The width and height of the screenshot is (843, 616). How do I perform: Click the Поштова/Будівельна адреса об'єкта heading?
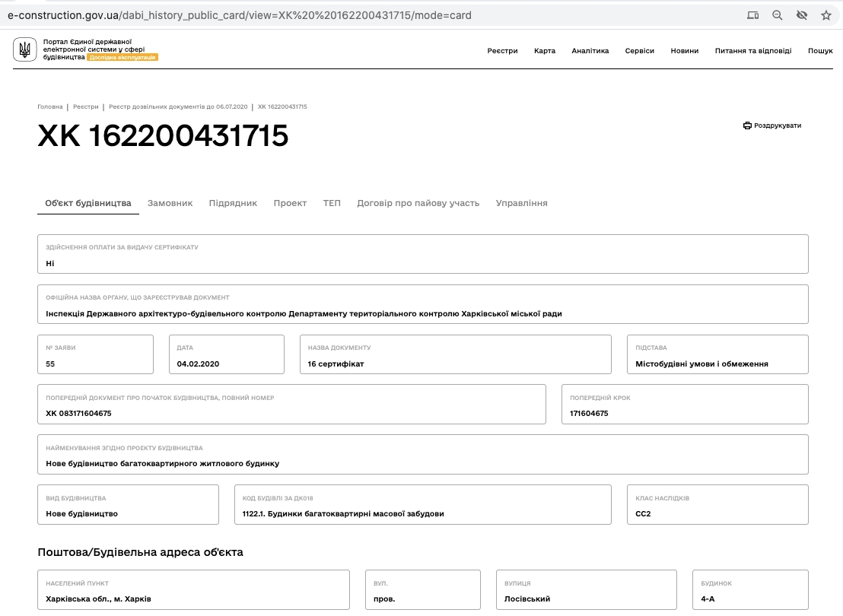coord(140,552)
